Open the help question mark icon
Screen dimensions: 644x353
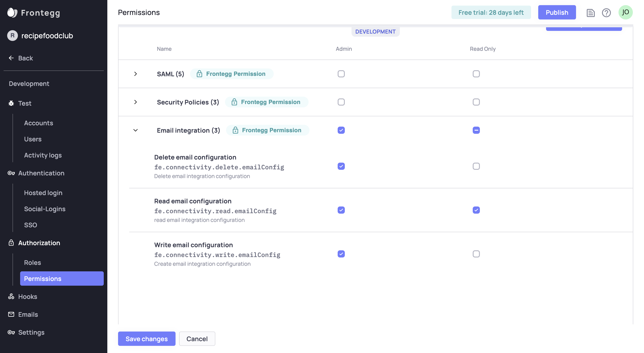[606, 13]
